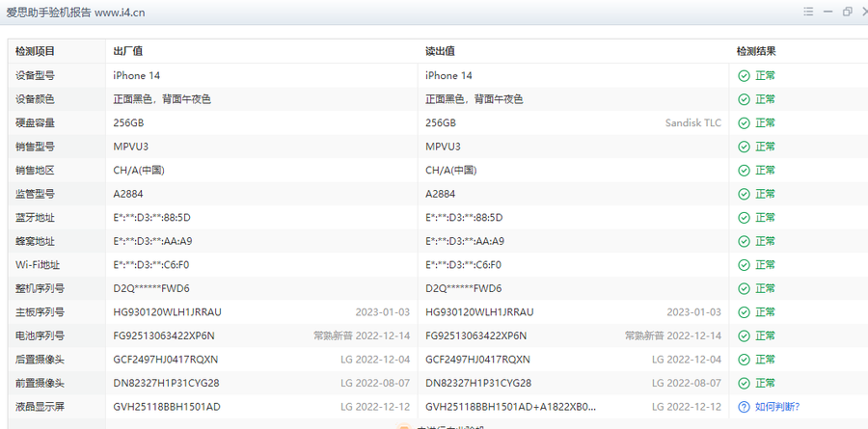
Task: Click the 检测项目 column header
Action: [x=35, y=51]
